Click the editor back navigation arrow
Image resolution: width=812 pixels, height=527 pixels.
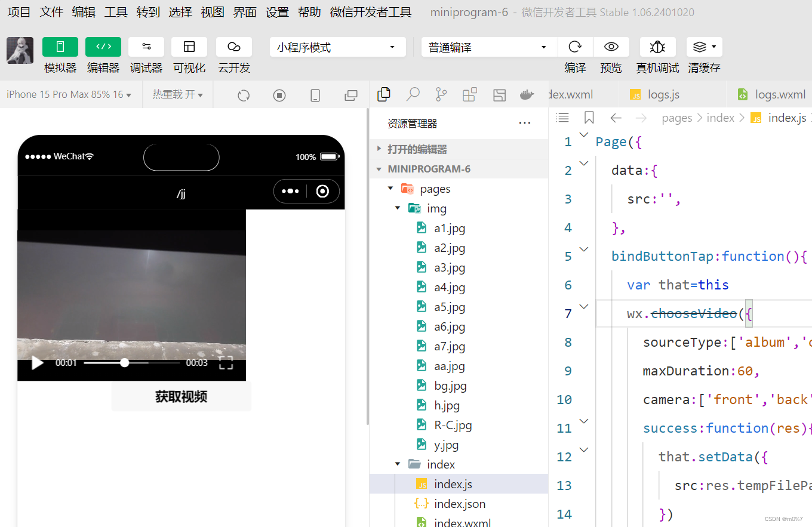(616, 118)
